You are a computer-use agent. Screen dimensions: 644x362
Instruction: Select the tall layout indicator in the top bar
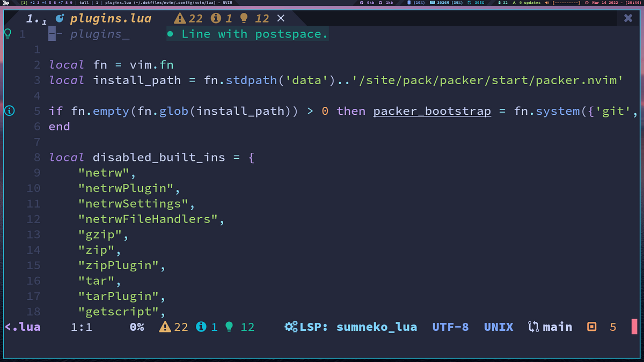(x=84, y=3)
